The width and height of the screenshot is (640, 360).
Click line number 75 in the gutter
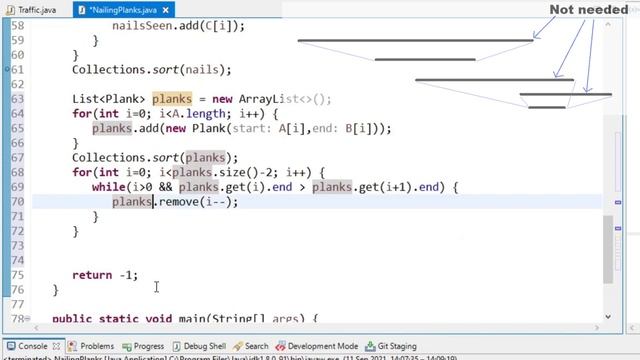click(x=18, y=275)
